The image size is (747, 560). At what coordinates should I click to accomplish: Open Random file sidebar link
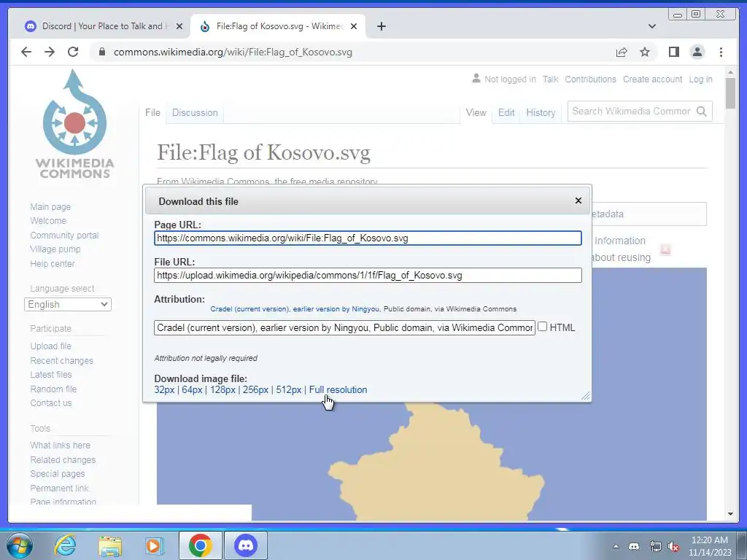[x=53, y=389]
